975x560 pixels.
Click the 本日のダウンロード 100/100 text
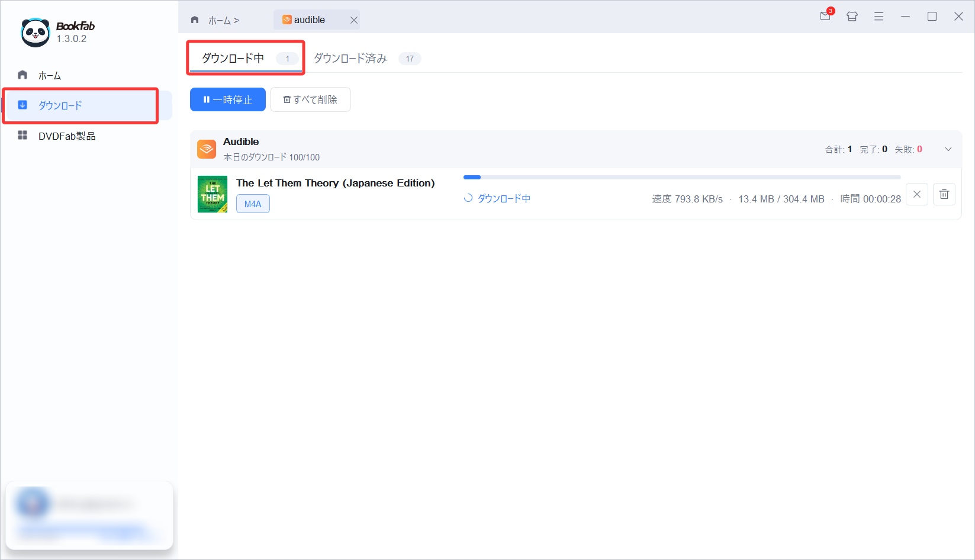click(271, 157)
